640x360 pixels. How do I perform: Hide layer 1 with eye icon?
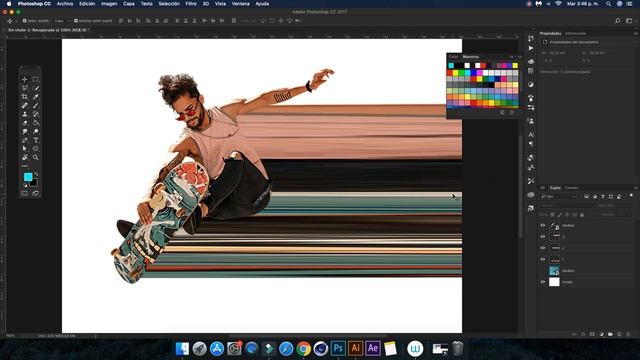tap(543, 259)
